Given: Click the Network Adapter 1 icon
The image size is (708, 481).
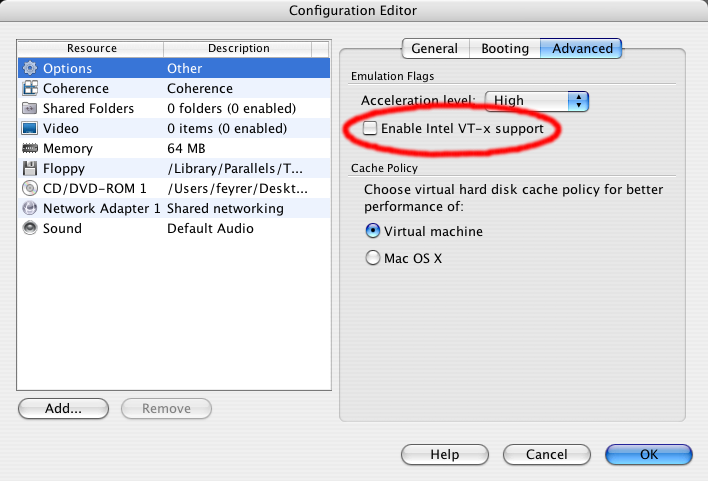Looking at the screenshot, I should [x=29, y=209].
